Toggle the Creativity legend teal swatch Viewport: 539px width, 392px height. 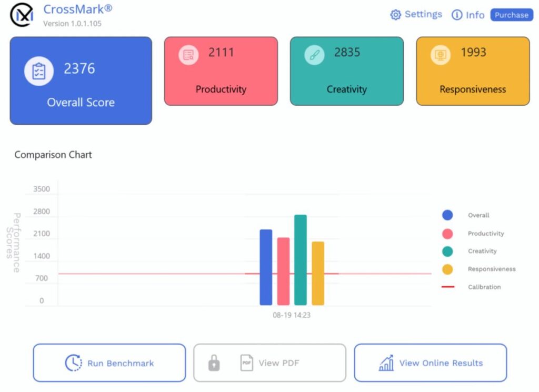pyautogui.click(x=447, y=252)
